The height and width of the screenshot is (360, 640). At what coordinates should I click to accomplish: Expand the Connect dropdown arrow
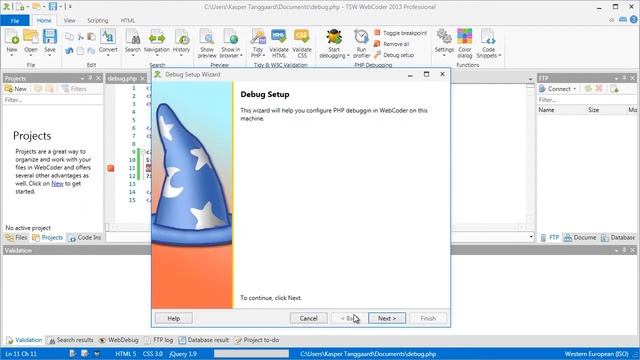point(575,89)
